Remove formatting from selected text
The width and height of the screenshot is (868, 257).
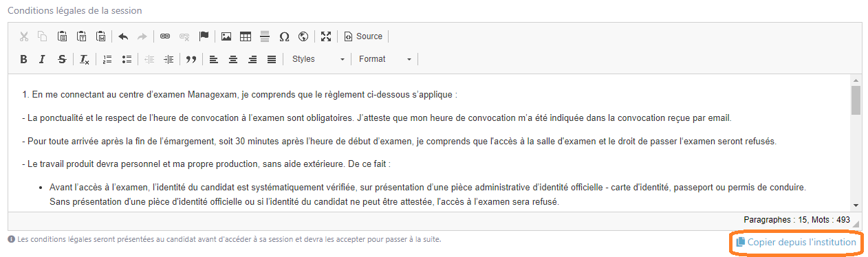[84, 59]
